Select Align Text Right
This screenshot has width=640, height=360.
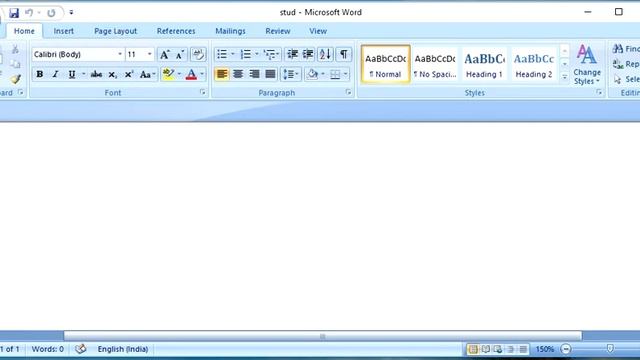click(x=254, y=74)
